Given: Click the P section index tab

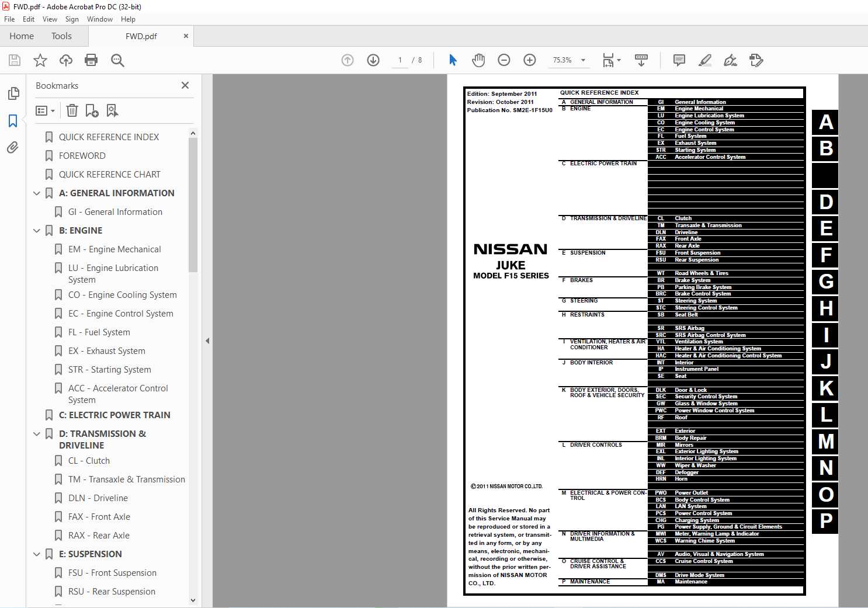Looking at the screenshot, I should 825,521.
